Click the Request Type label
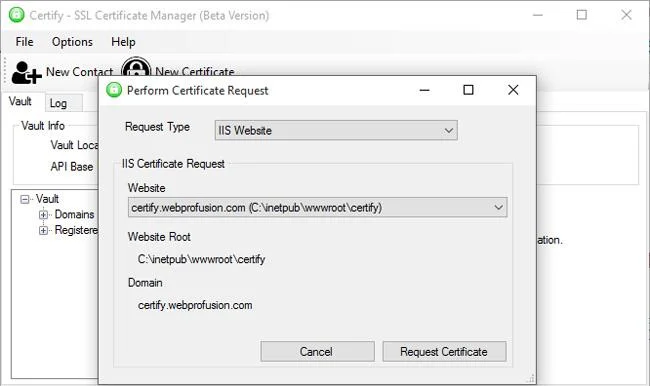Screen dimensions: 650x386 pyautogui.click(x=158, y=127)
